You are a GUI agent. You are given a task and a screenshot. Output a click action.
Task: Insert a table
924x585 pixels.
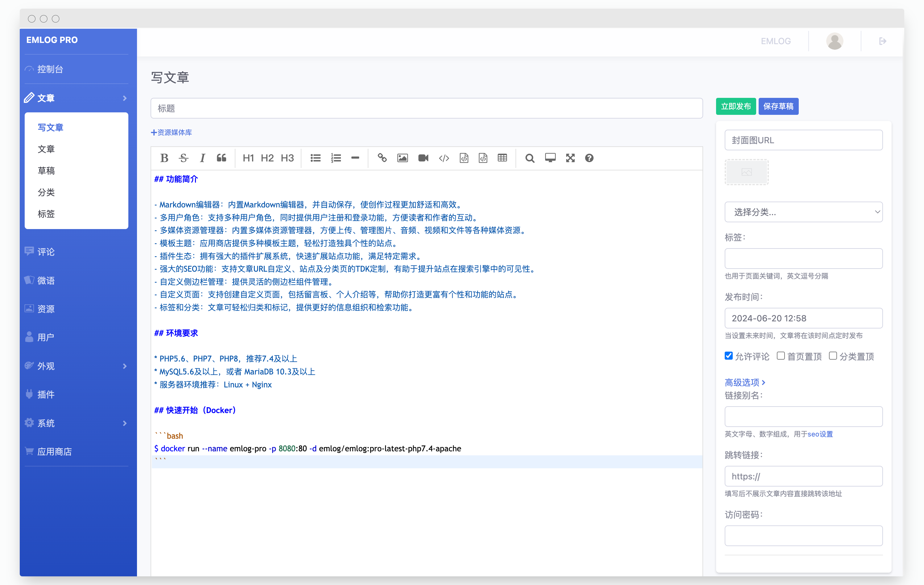[x=502, y=158]
